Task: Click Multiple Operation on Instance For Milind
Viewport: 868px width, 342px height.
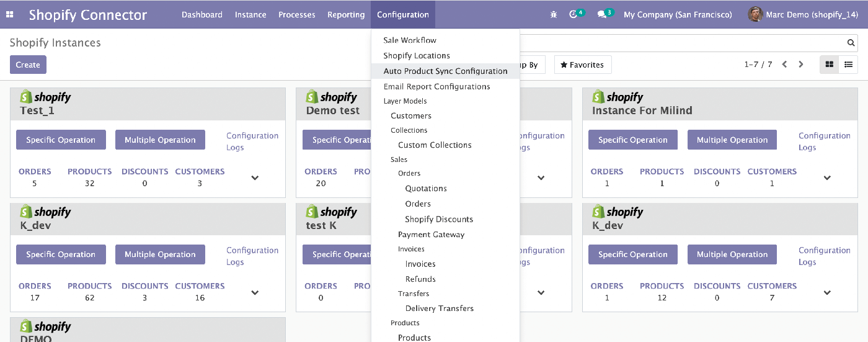Action: (732, 140)
